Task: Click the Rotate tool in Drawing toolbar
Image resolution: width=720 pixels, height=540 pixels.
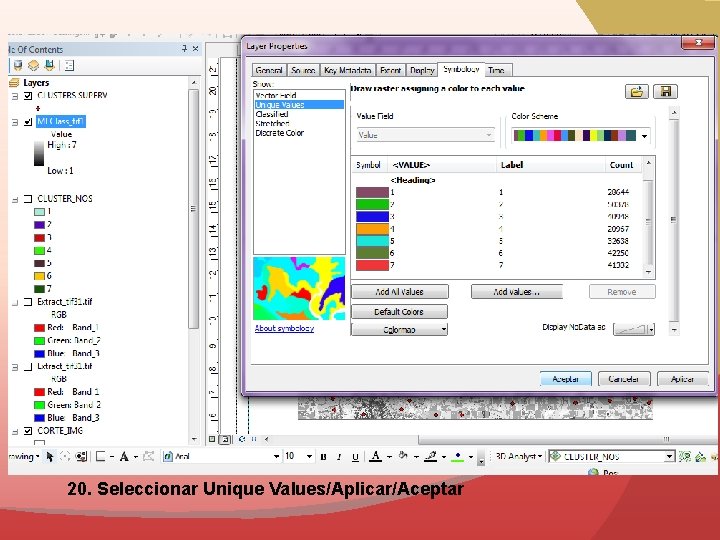Action: [65, 456]
